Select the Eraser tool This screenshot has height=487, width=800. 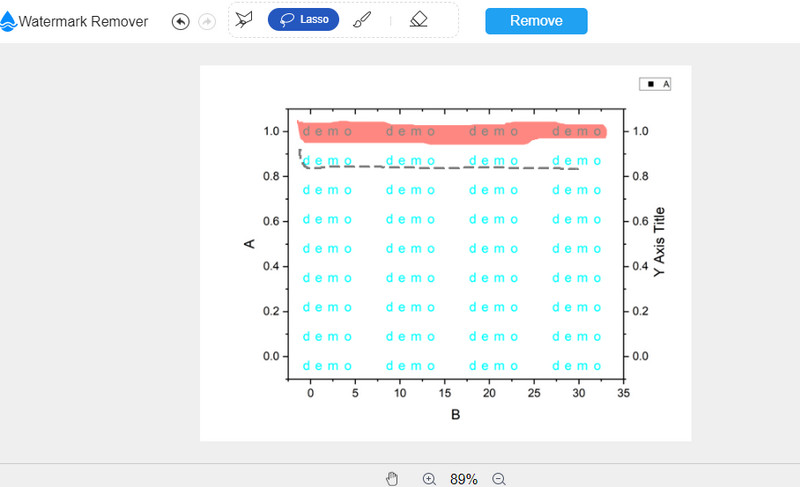pos(419,19)
